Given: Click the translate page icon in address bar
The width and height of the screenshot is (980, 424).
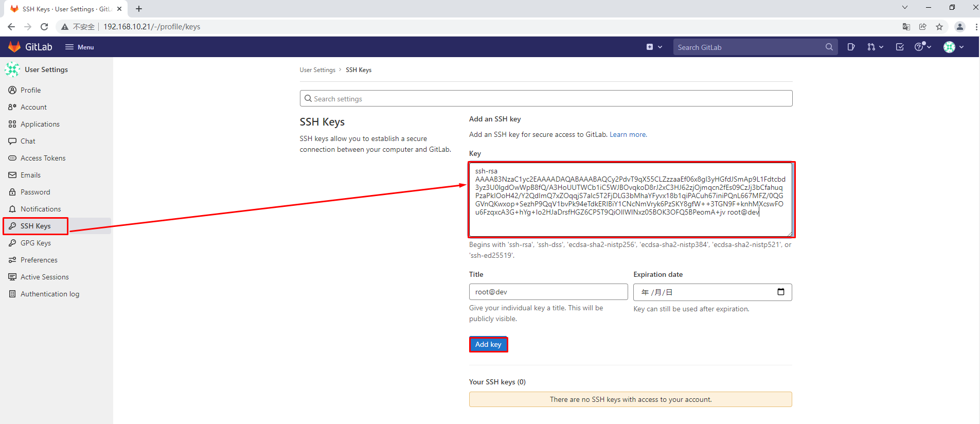Looking at the screenshot, I should pos(906,27).
